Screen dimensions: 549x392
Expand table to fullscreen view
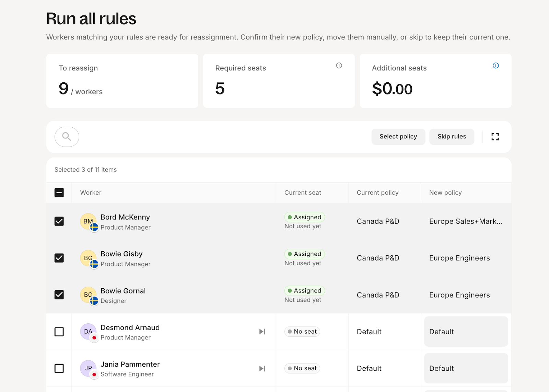(495, 137)
